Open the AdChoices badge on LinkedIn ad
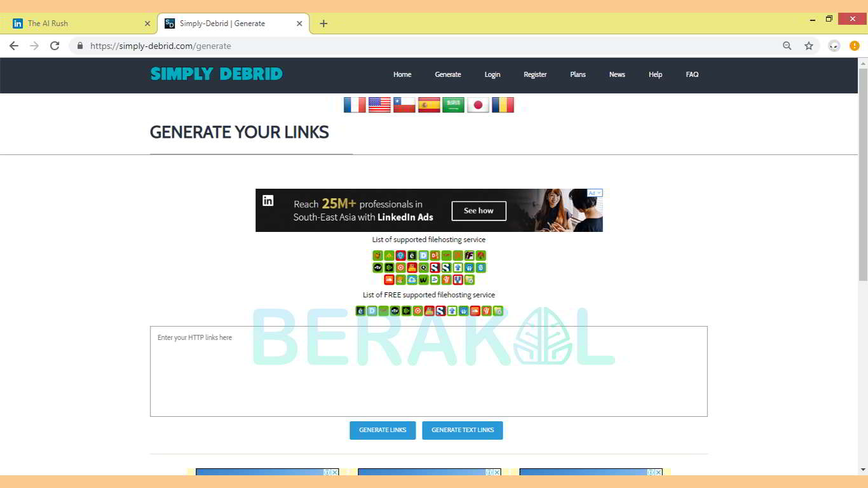This screenshot has width=868, height=488. [x=595, y=193]
